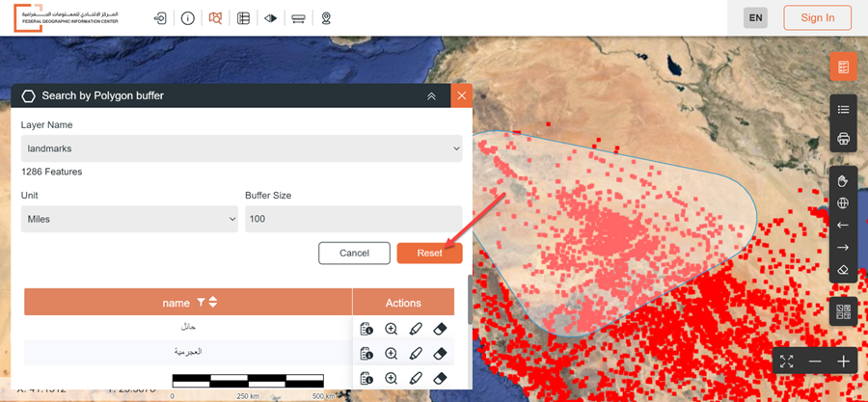868x402 pixels.
Task: Click the 1286 Features count text
Action: point(51,172)
